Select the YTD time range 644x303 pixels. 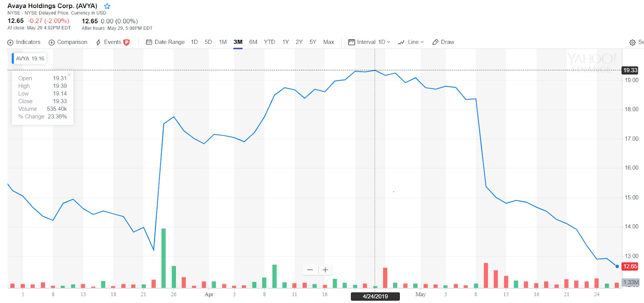pyautogui.click(x=269, y=42)
